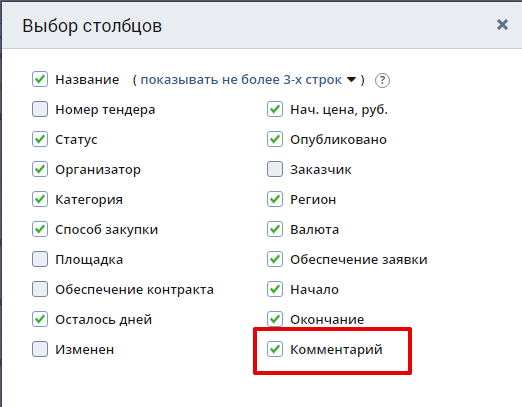Uncheck the Способ закупки checkbox
Screen dimensions: 522x407
pyautogui.click(x=40, y=229)
